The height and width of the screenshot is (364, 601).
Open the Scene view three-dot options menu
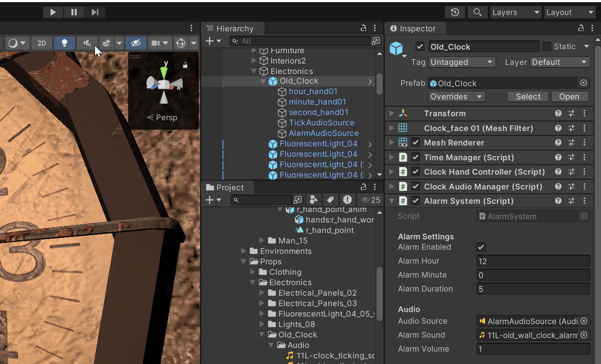[x=191, y=28]
